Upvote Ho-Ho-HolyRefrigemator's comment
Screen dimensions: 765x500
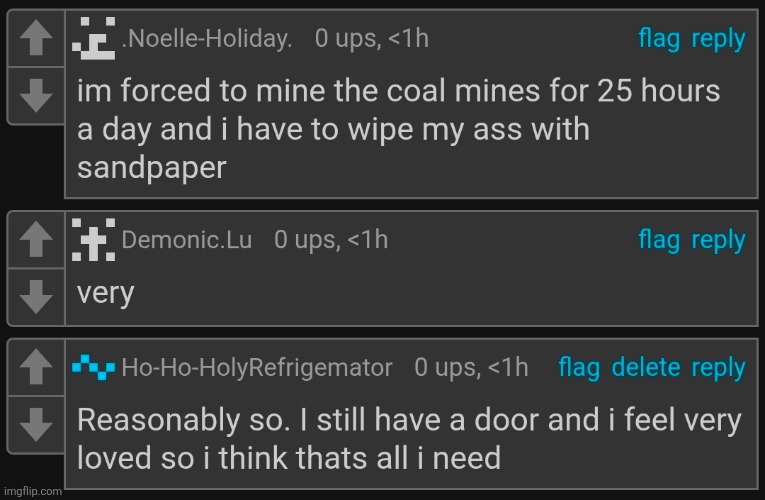coord(36,368)
